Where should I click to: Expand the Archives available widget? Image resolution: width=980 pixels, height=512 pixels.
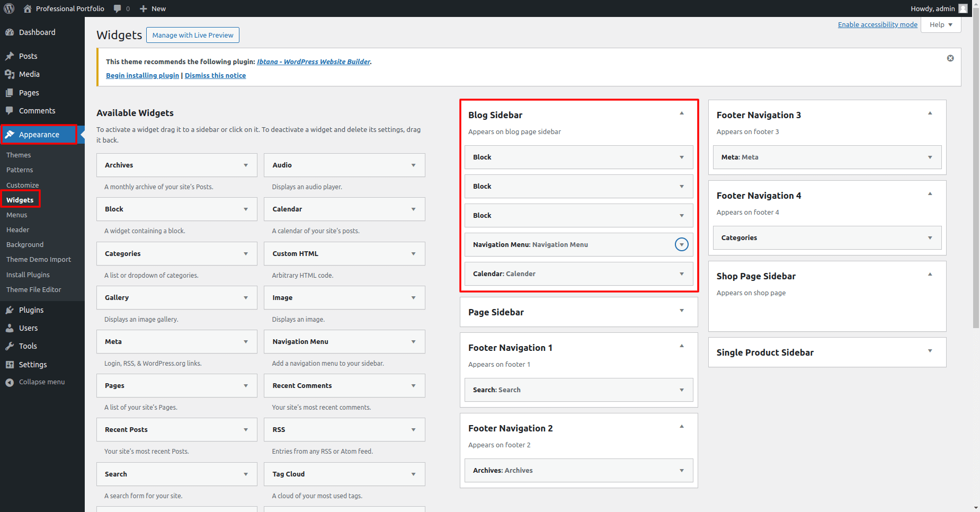(x=246, y=165)
